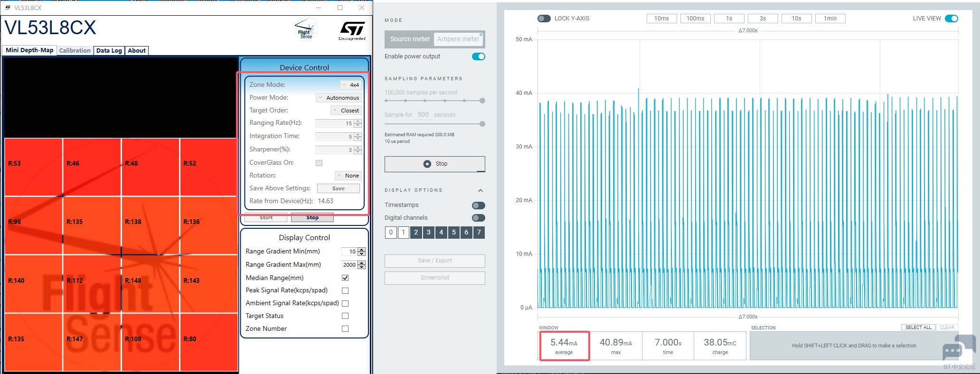The image size is (980, 374).
Task: Click the sample duration slider handle
Action: (x=482, y=124)
